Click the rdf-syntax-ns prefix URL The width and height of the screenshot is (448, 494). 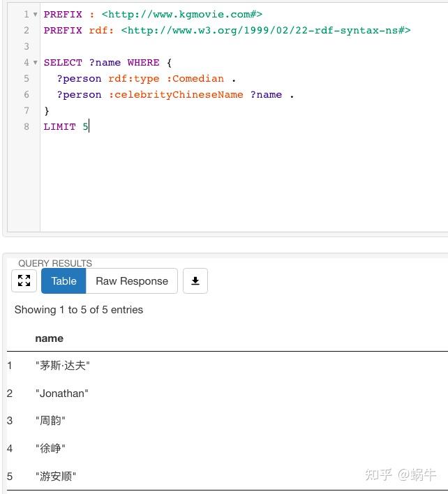(266, 31)
